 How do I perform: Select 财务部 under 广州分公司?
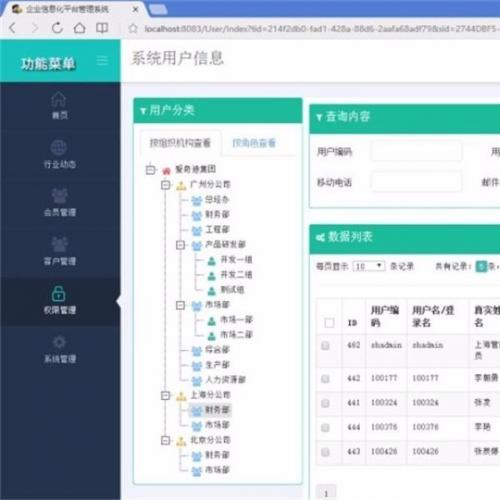(x=217, y=214)
